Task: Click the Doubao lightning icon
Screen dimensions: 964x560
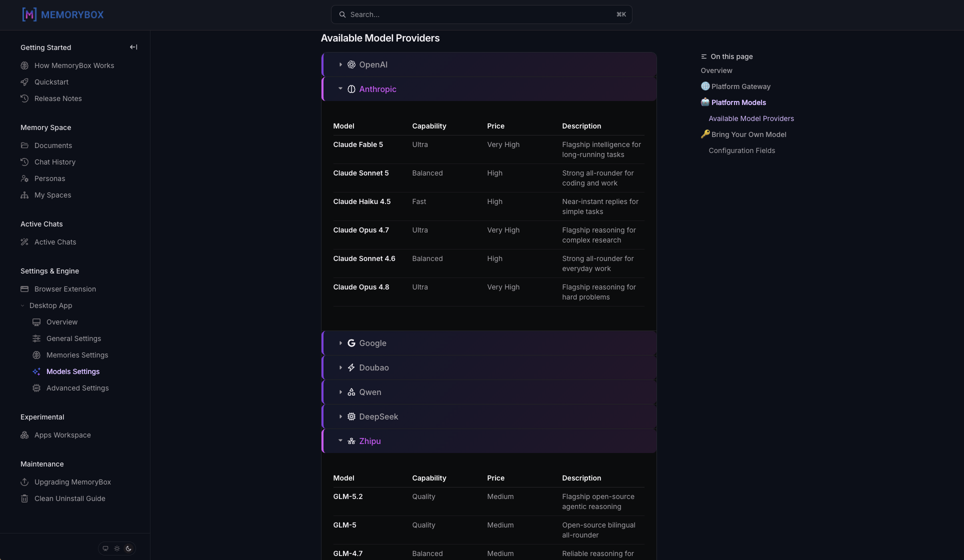Action: point(351,367)
